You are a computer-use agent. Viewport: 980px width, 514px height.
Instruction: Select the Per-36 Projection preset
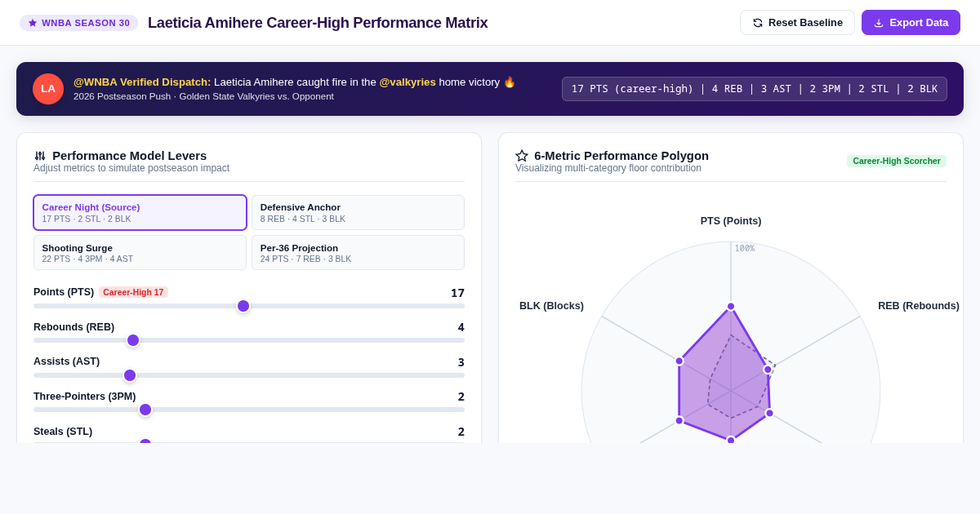(x=358, y=253)
